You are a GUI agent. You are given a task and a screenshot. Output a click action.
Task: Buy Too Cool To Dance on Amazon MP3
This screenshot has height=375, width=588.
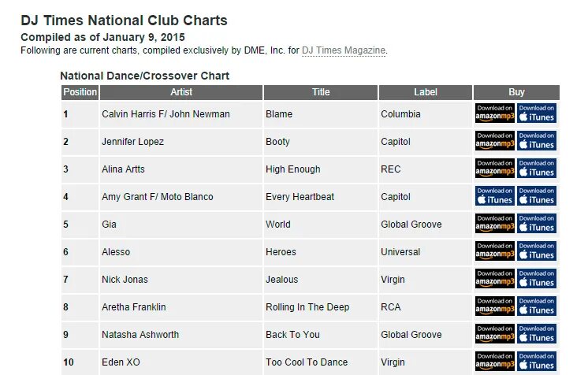(495, 361)
